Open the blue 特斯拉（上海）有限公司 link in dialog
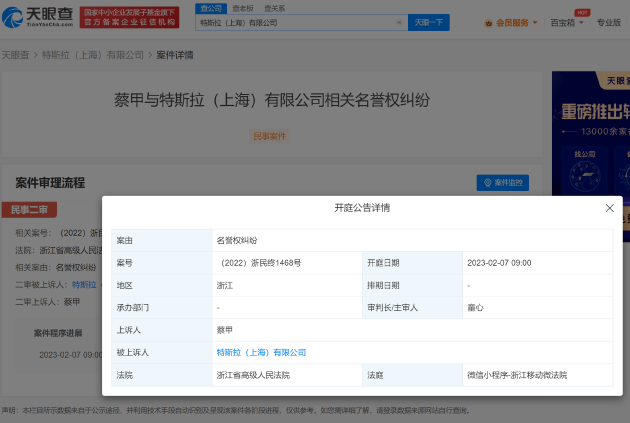The width and height of the screenshot is (630, 423). (x=261, y=352)
